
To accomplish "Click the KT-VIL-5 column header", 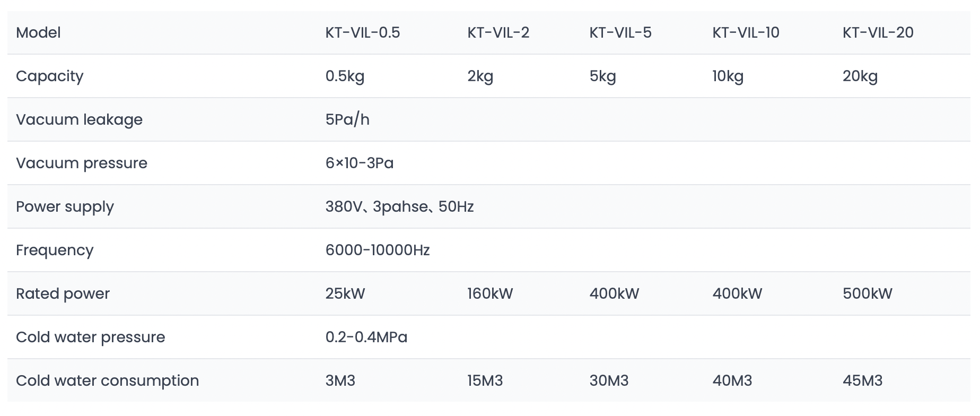I will (620, 32).
